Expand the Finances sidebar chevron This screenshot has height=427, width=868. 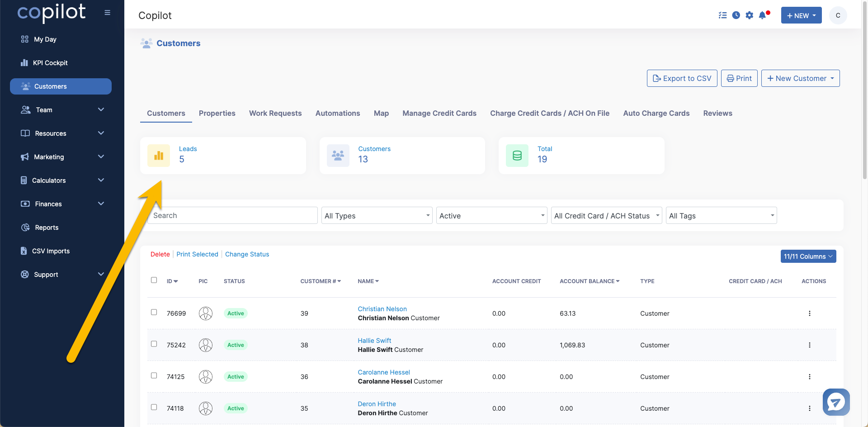(x=101, y=204)
